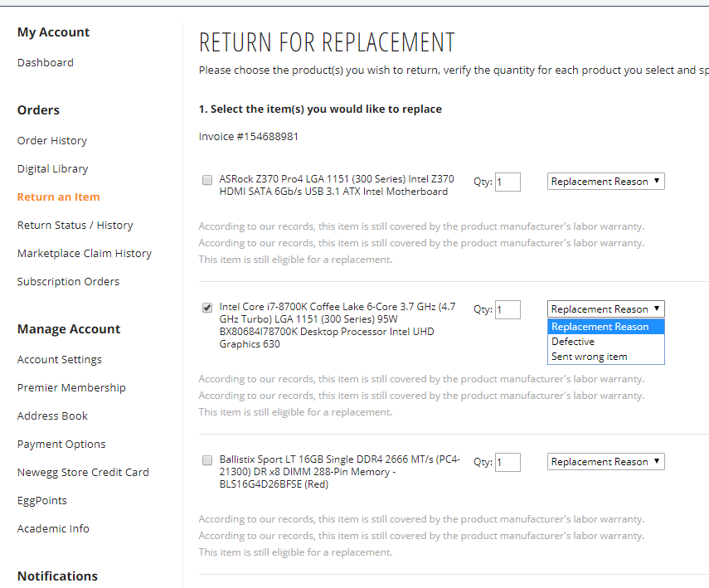Select the Ballistix Sport LT memory checkbox
This screenshot has height=588, width=709.
207,460
